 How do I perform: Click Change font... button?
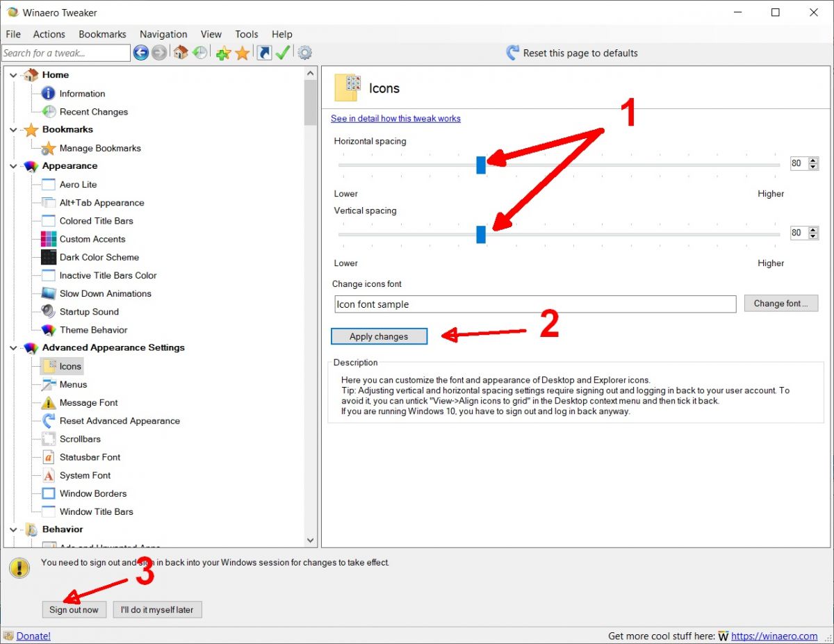781,304
